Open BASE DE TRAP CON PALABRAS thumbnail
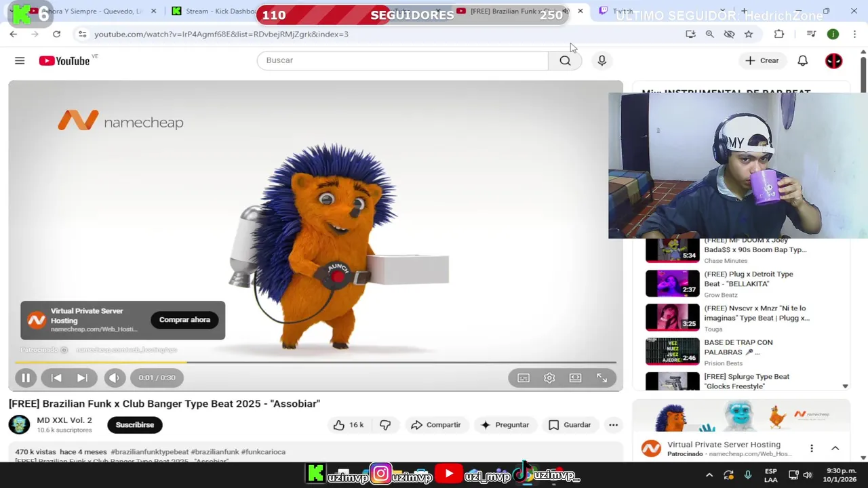Screen dimensions: 868x488 672,352
